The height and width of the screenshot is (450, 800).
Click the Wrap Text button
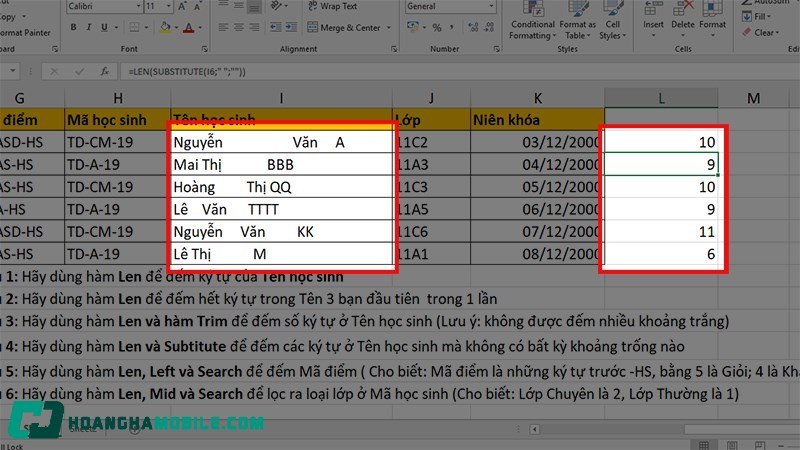click(337, 6)
